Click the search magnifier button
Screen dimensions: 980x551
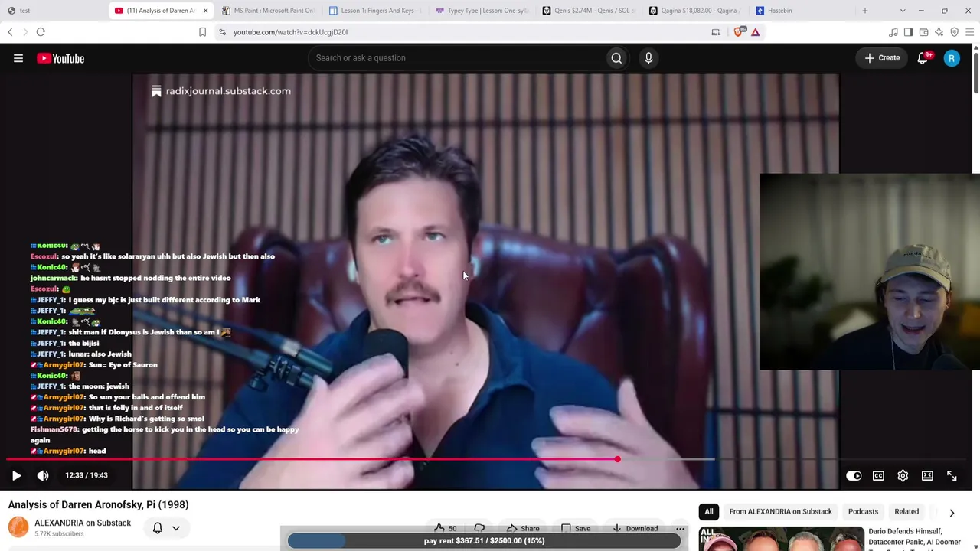(616, 58)
